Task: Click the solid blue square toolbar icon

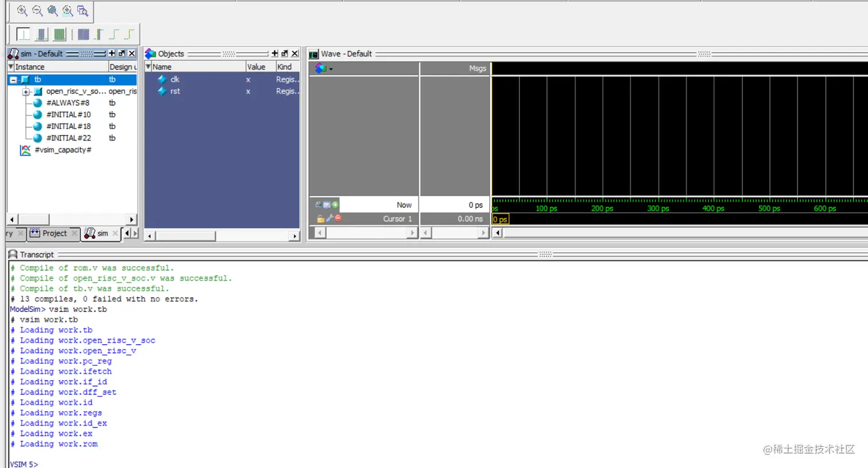Action: pos(83,34)
